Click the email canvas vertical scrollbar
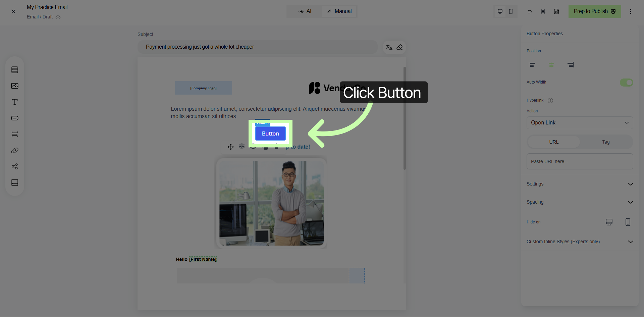 [405, 118]
